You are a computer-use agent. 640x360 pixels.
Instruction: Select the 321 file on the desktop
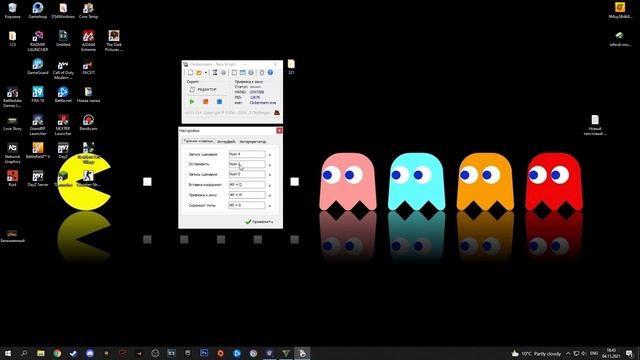pos(291,67)
